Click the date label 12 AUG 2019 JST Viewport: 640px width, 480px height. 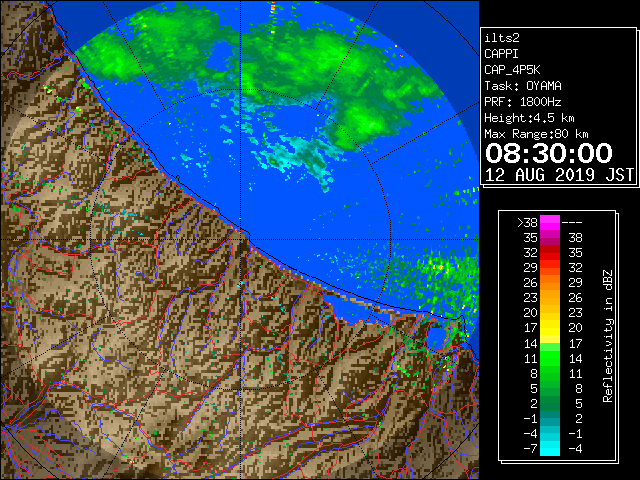[x=559, y=175]
